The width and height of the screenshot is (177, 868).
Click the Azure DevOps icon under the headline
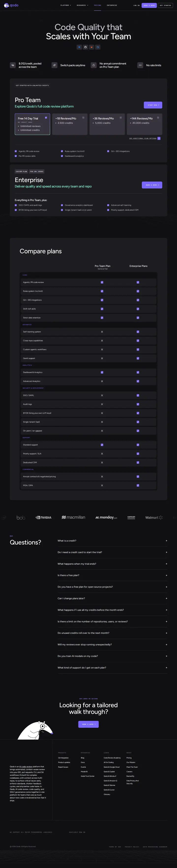[98, 47]
